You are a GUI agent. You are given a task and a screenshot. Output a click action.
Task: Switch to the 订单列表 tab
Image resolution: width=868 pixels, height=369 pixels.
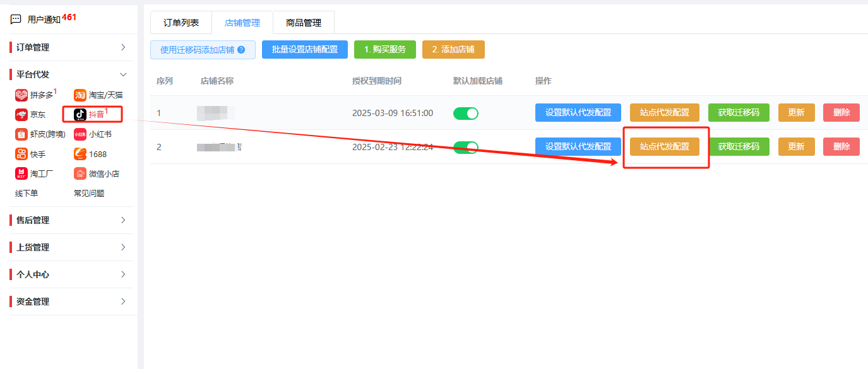pos(181,23)
